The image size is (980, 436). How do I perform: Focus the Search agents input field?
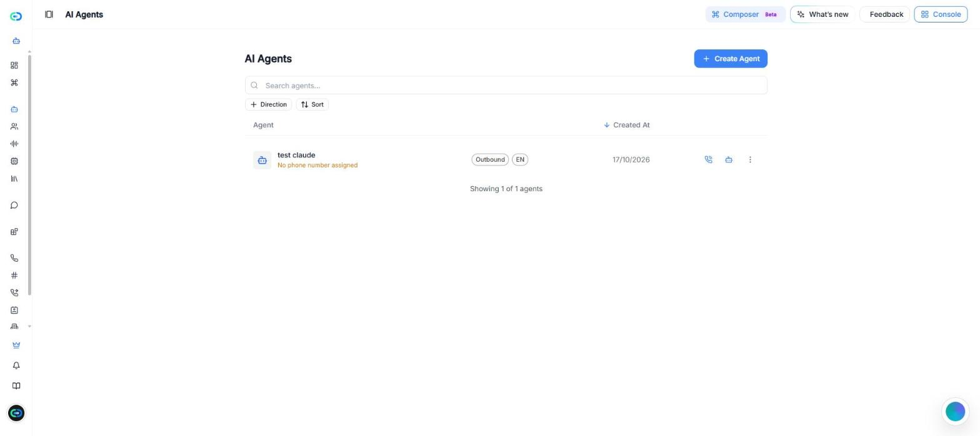(506, 86)
